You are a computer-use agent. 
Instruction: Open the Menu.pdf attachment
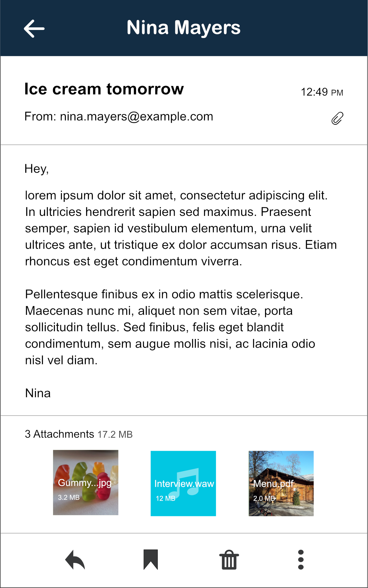tap(281, 483)
